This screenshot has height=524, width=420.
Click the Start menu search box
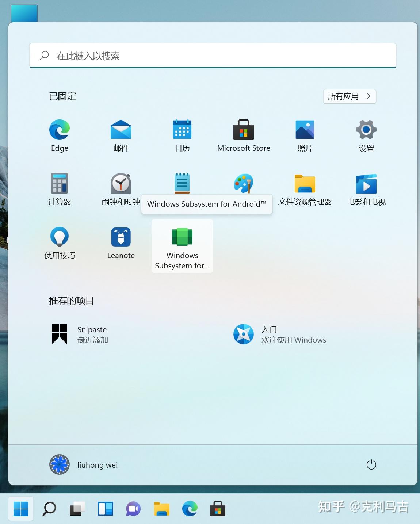coord(213,56)
